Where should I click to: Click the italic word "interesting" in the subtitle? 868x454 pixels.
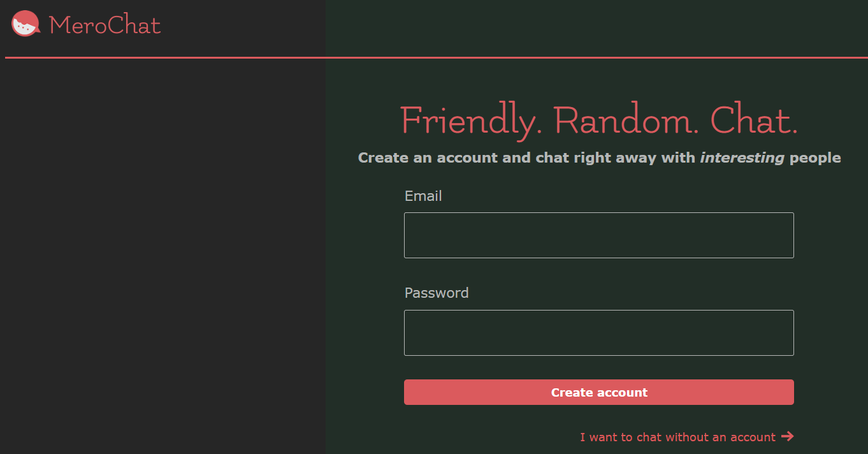(742, 157)
